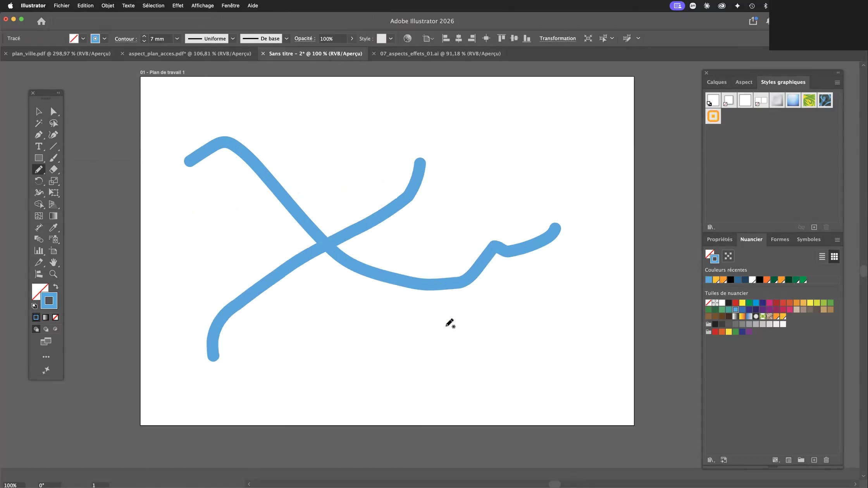Delete swatch with Nuancier trash icon

[x=826, y=460]
